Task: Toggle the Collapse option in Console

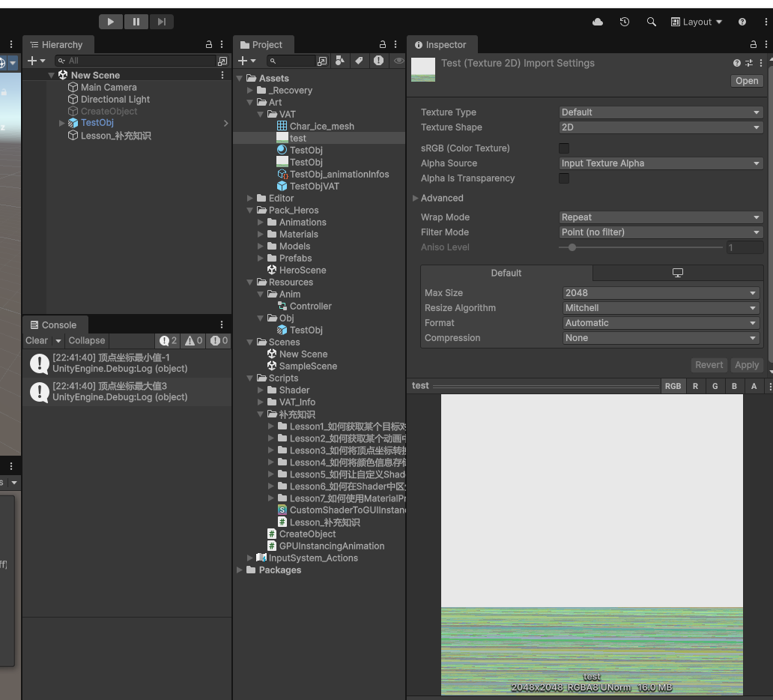Action: point(87,340)
